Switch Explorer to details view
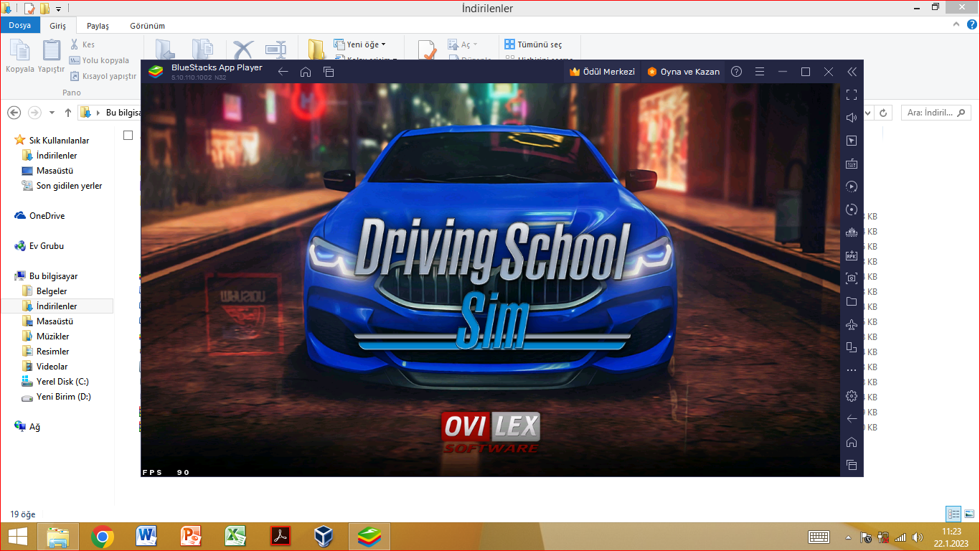This screenshot has height=551, width=980. tap(953, 514)
